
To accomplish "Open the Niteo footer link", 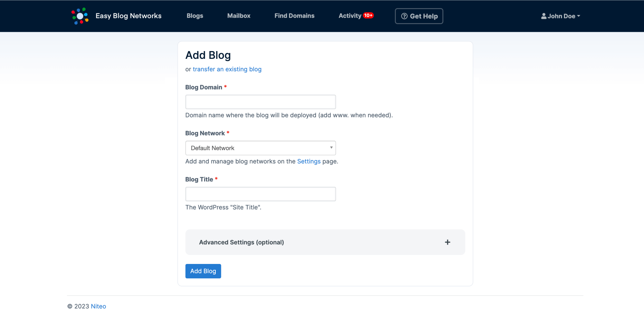I will coord(99,306).
